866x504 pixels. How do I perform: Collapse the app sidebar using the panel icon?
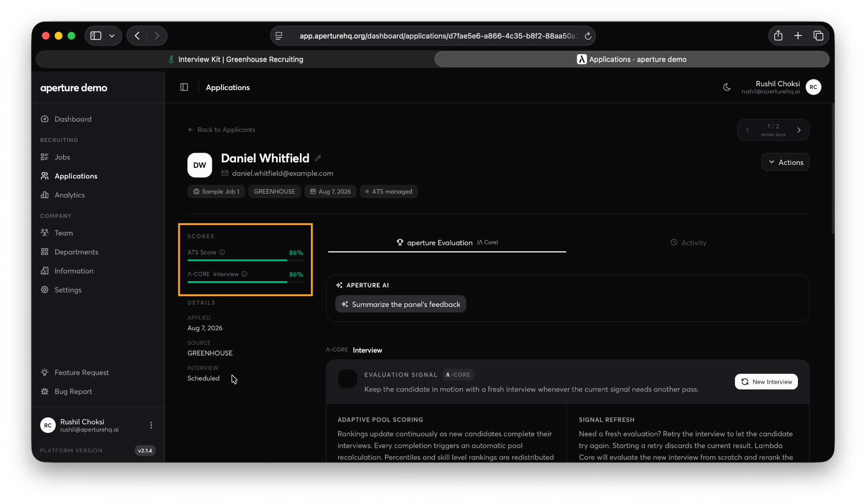point(184,87)
